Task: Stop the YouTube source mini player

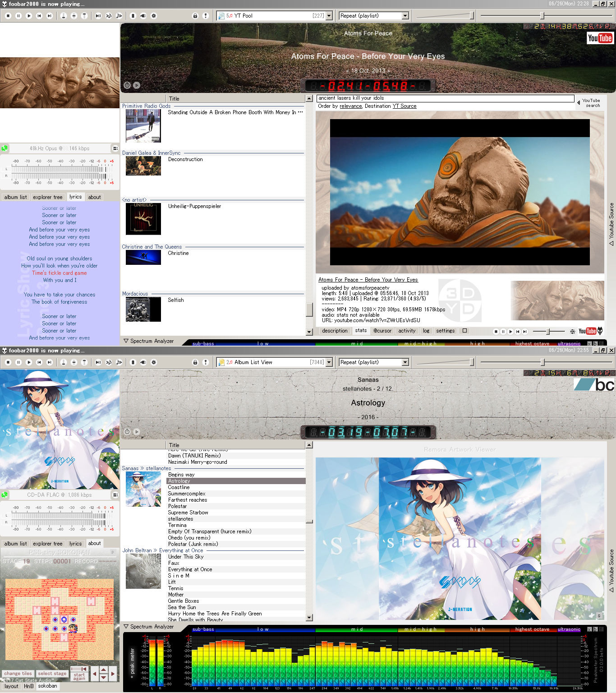Action: (x=496, y=332)
